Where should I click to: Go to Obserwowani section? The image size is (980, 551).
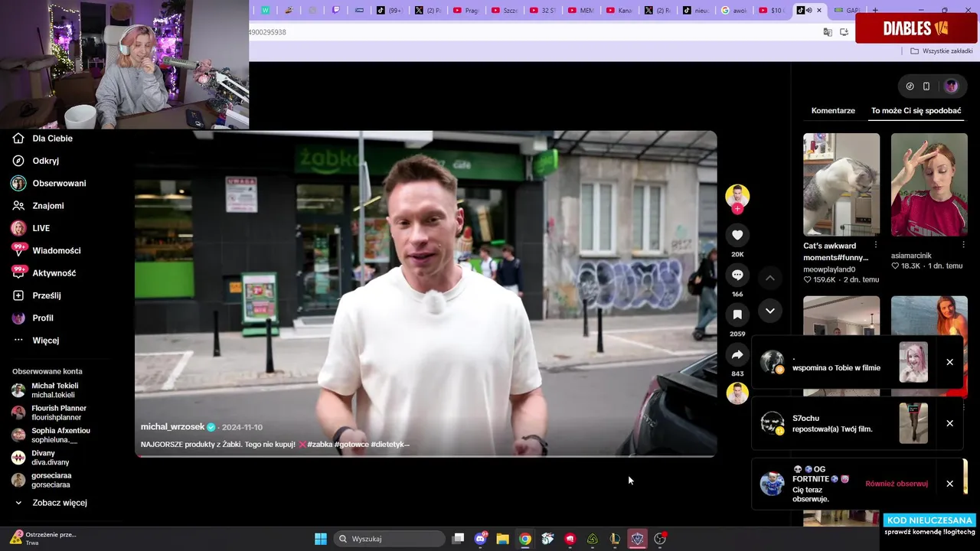(49, 184)
